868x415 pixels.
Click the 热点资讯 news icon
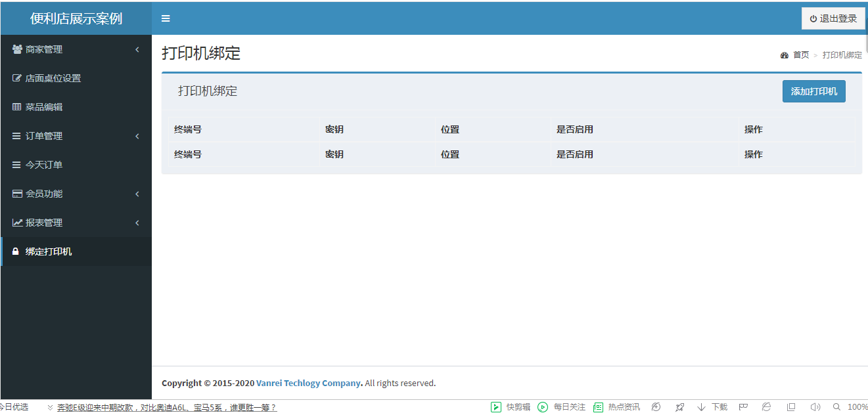tap(598, 407)
